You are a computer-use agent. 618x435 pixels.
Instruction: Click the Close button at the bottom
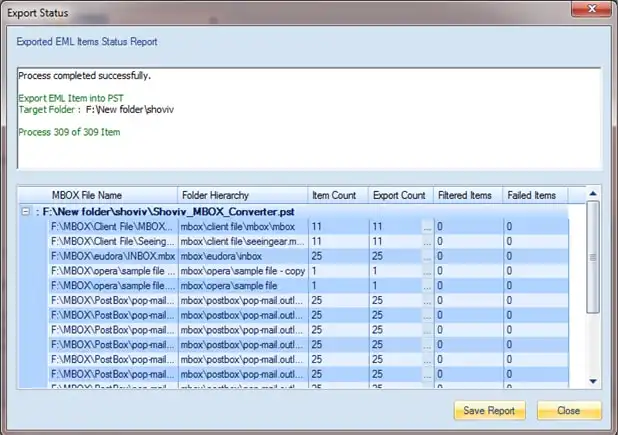point(569,411)
